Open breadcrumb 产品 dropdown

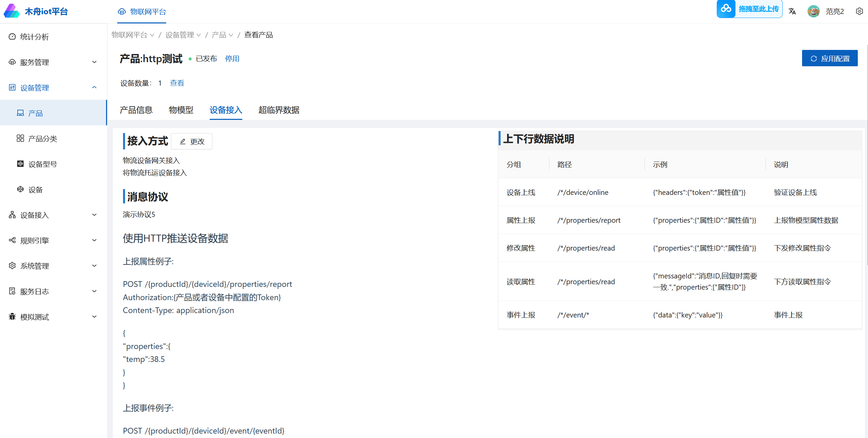[x=222, y=35]
